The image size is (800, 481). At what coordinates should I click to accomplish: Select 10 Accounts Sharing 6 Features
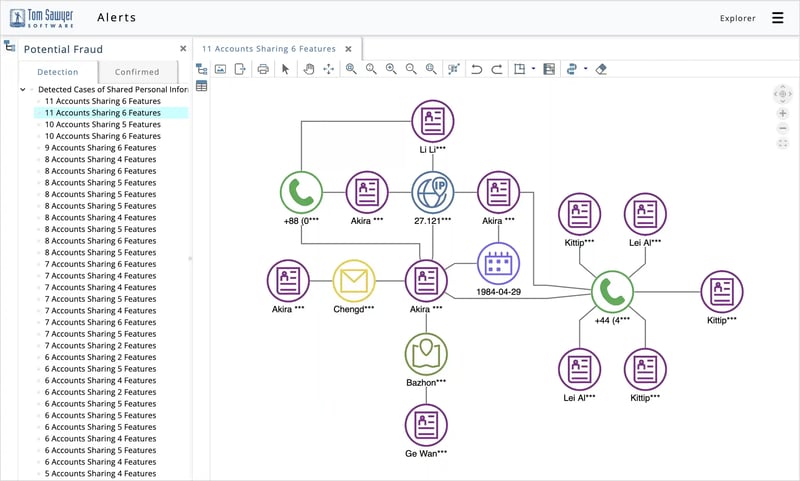pyautogui.click(x=103, y=136)
